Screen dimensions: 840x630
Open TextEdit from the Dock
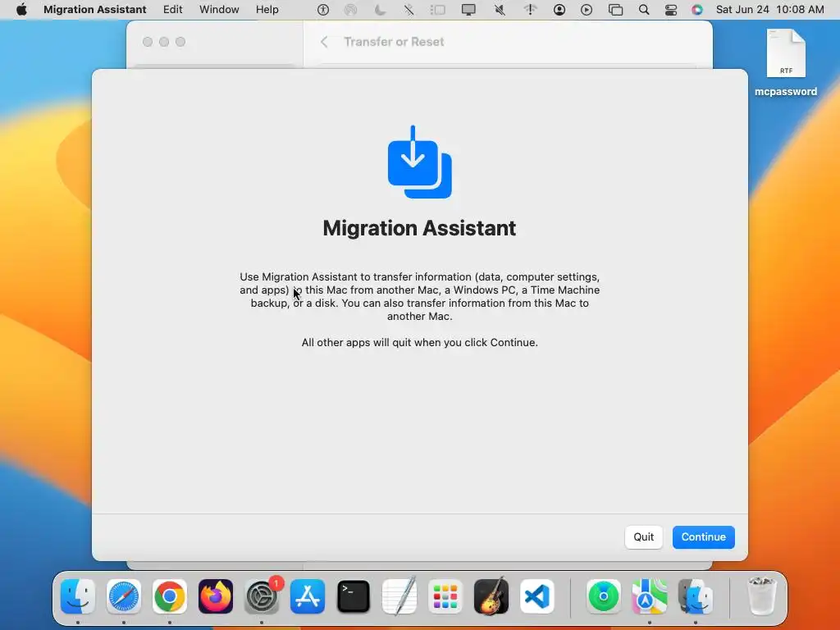point(399,596)
